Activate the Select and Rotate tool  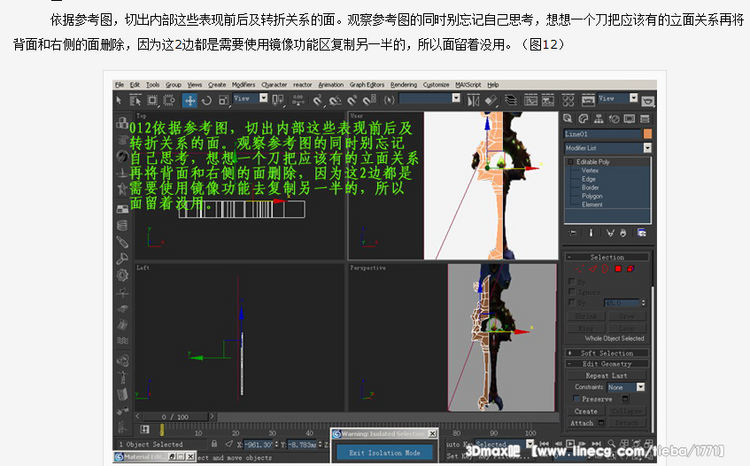point(207,100)
